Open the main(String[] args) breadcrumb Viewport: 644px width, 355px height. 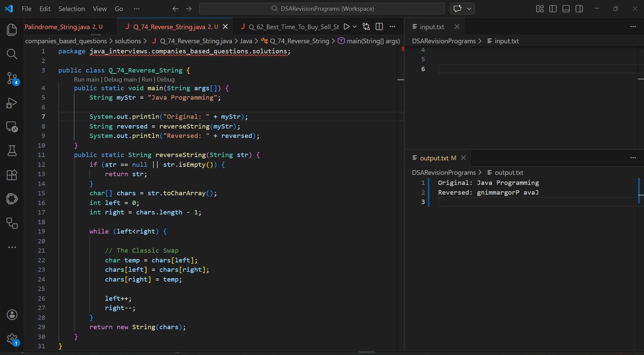tap(369, 41)
